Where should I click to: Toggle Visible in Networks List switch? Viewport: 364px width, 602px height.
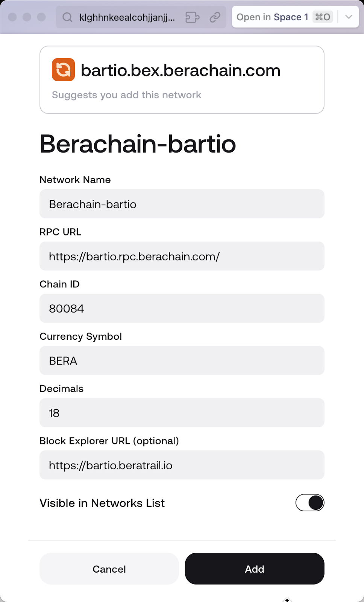point(310,503)
